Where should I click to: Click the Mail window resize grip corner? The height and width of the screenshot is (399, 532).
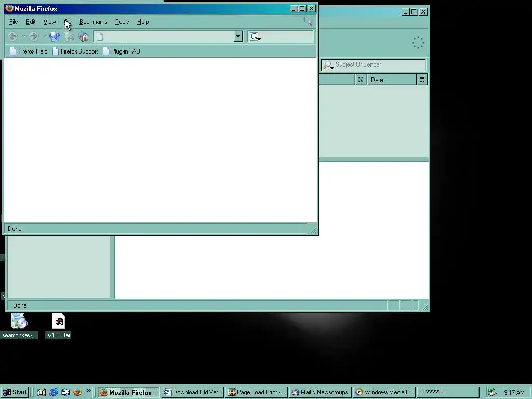[x=425, y=308]
